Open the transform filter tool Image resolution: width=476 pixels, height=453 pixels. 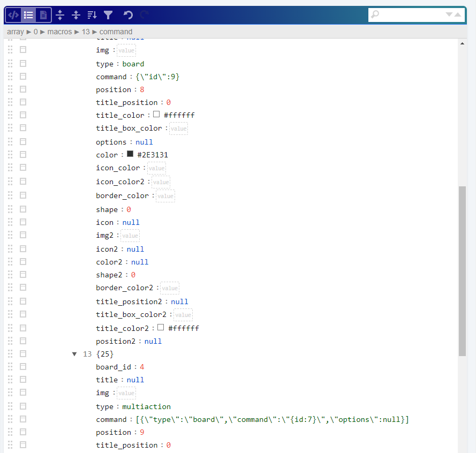coord(108,15)
